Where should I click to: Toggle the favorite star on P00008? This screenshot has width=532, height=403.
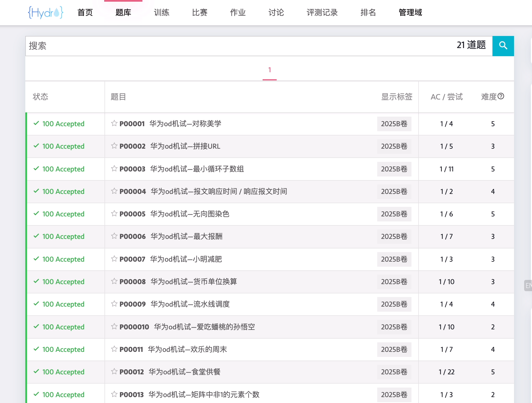(x=114, y=281)
